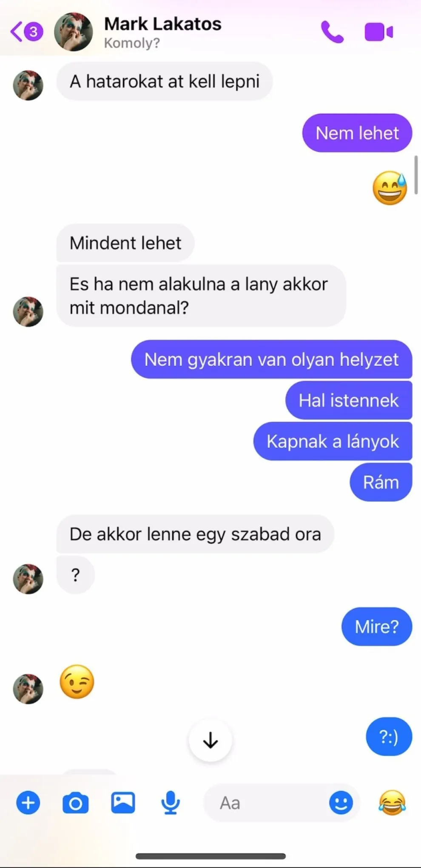Image resolution: width=421 pixels, height=868 pixels.
Task: Go back to the chats list
Action: coord(26,32)
